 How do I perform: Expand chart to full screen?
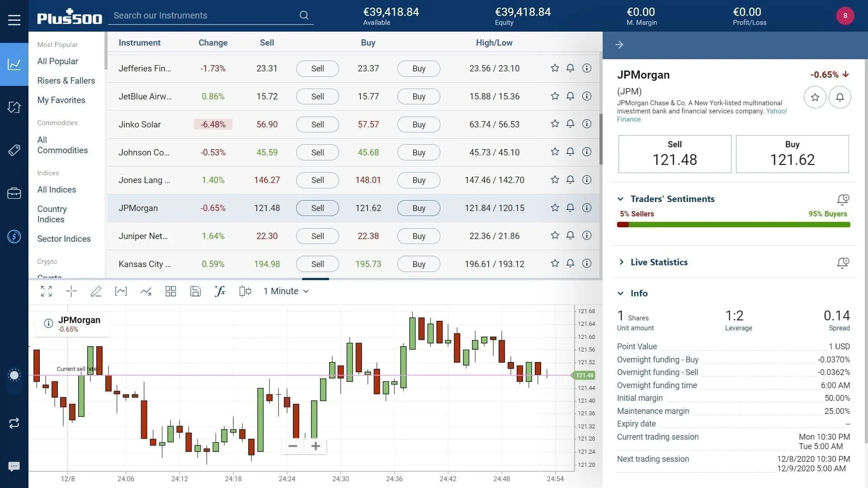click(46, 291)
